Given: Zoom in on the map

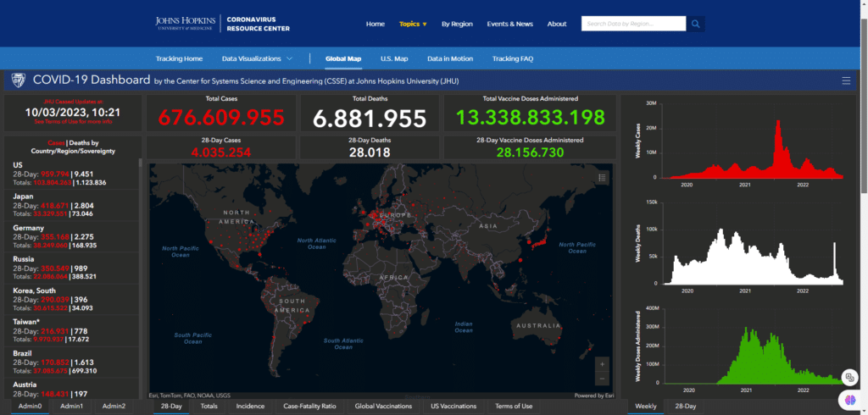Looking at the screenshot, I should (602, 363).
